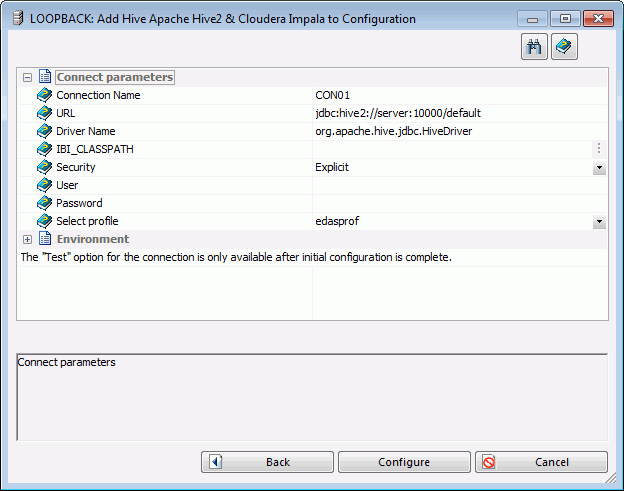Click the empty User value field
The height and width of the screenshot is (491, 624).
coord(460,185)
